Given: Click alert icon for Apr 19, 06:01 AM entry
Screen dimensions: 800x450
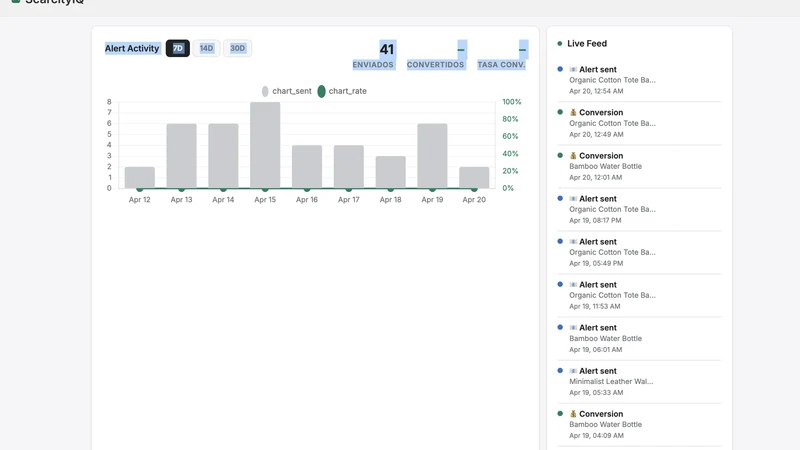Looking at the screenshot, I should coord(573,328).
